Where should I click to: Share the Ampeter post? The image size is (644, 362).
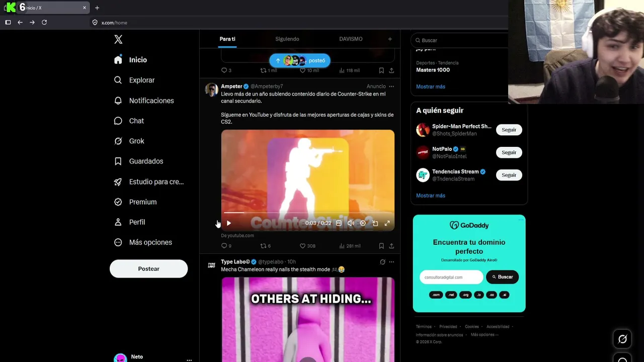391,246
